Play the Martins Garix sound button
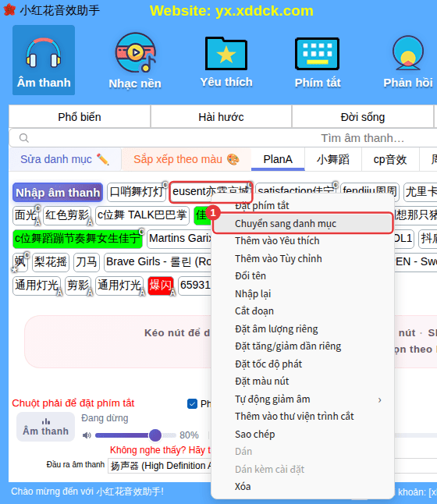Viewport: 437px width, 504px height. tap(179, 239)
